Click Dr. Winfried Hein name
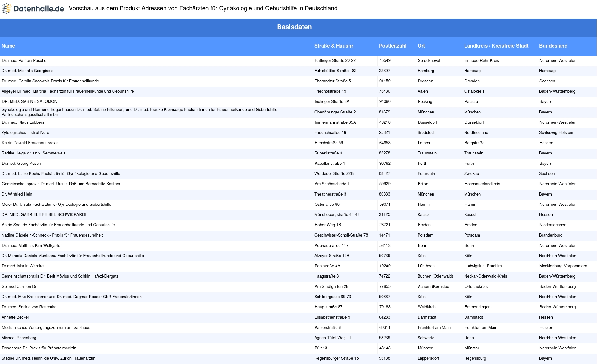This screenshot has height=364, width=597. click(17, 194)
